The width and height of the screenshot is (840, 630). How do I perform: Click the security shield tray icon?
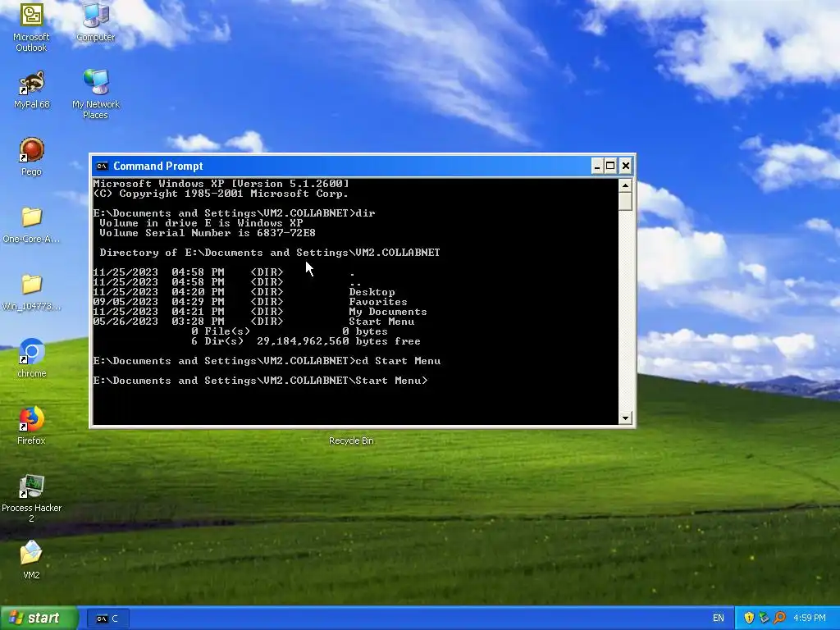(x=749, y=619)
